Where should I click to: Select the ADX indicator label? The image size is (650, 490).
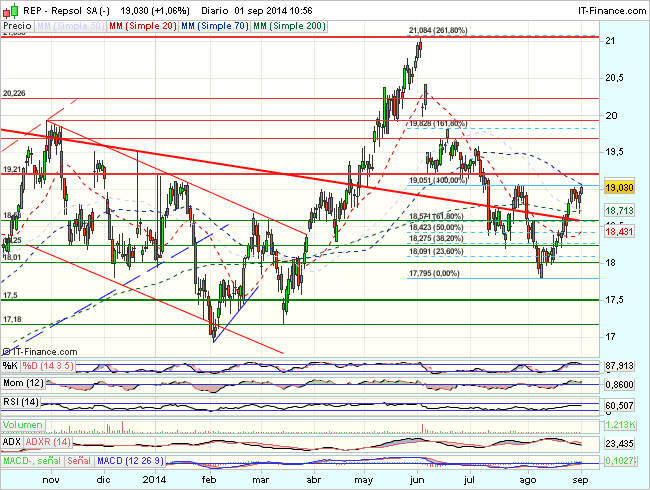click(12, 441)
